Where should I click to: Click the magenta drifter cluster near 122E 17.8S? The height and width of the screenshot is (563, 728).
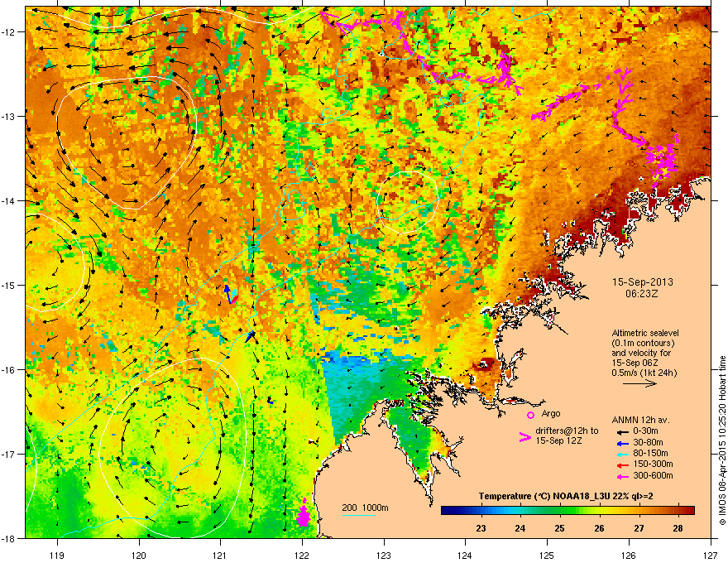[303, 514]
